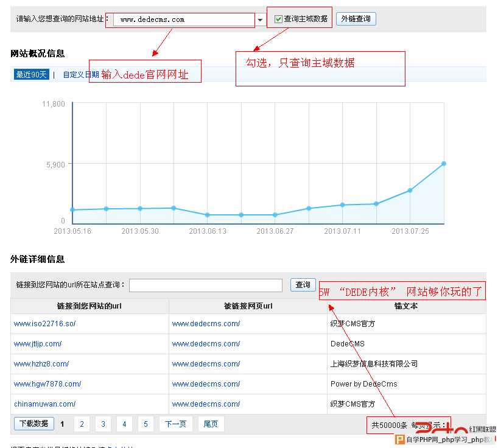The width and height of the screenshot is (498, 448).
Task: Select the 最近90天 tab
Action: click(31, 75)
